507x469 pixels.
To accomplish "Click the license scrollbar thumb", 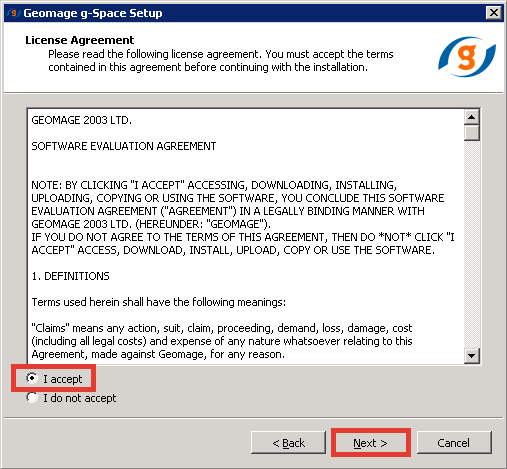I will tap(472, 133).
